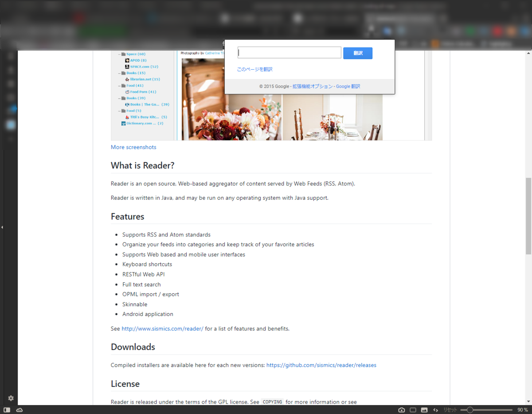The width and height of the screenshot is (532, 414).
Task: Open the browser settings gear icon
Action: tap(11, 398)
